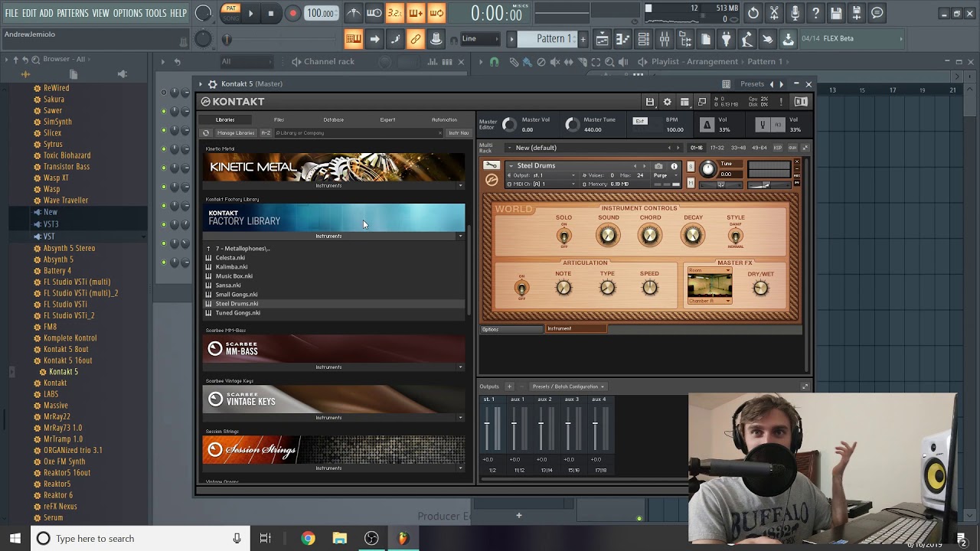Click Windows Start button
The width and height of the screenshot is (980, 551).
coord(15,539)
